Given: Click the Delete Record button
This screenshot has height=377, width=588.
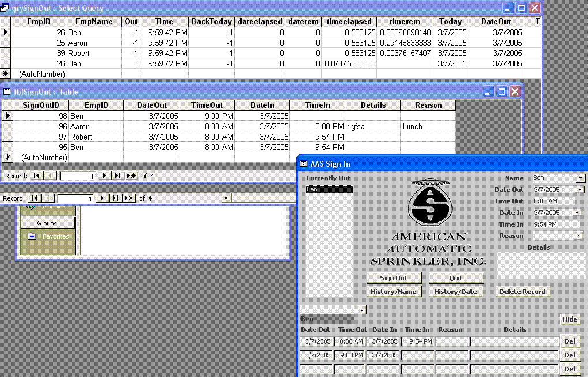Looking at the screenshot, I should click(523, 292).
